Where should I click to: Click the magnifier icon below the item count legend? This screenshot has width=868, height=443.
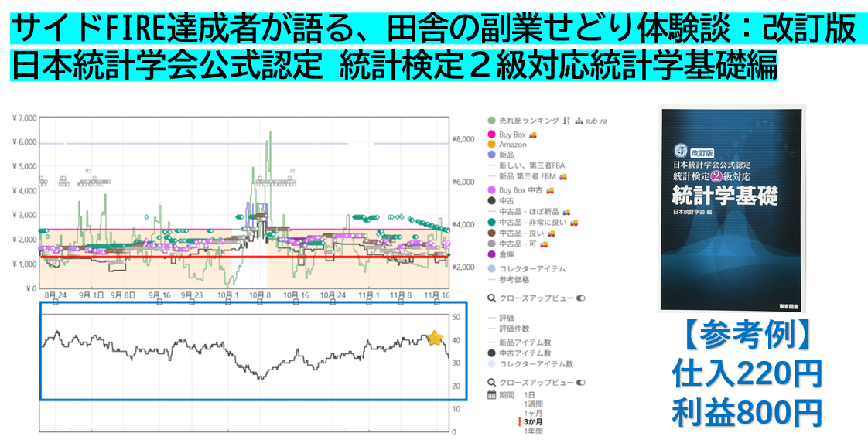491,382
